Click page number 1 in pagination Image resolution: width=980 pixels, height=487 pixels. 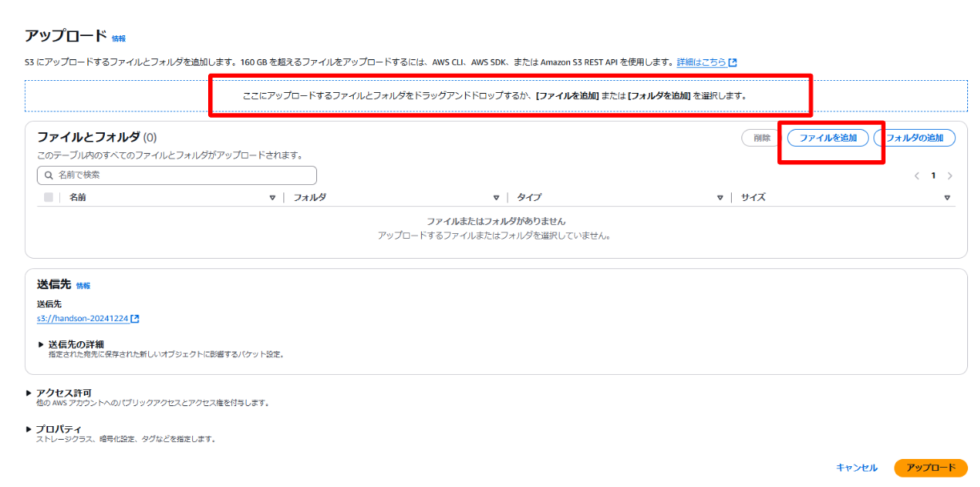pos(933,175)
